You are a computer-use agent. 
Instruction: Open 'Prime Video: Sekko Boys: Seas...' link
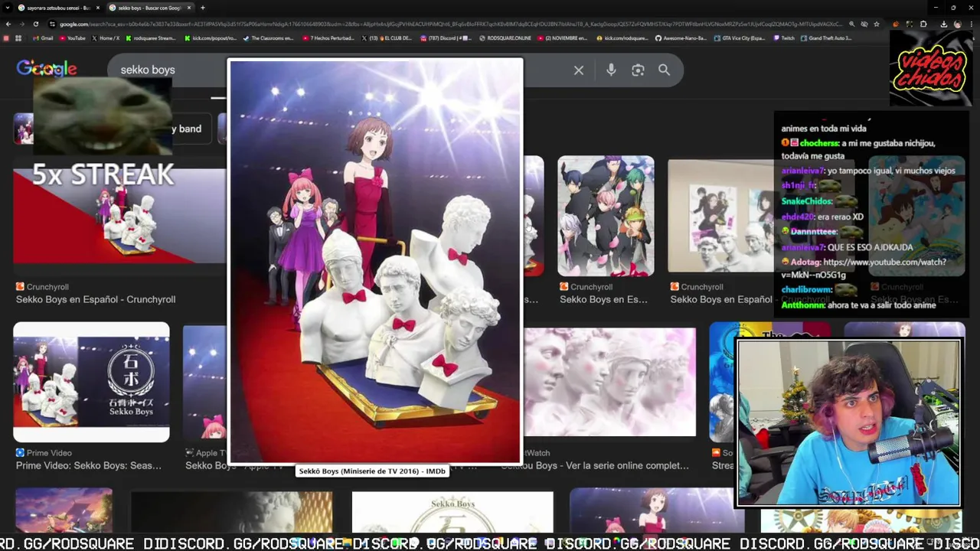pyautogui.click(x=89, y=465)
